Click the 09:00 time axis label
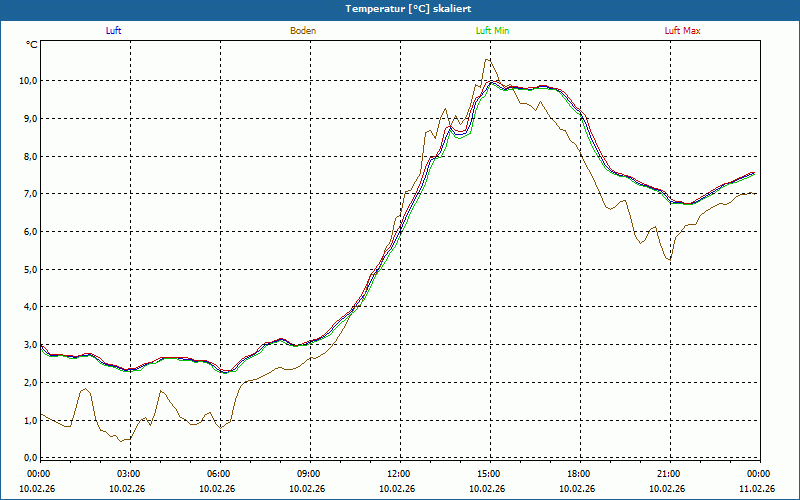The width and height of the screenshot is (800, 500). pos(309,474)
